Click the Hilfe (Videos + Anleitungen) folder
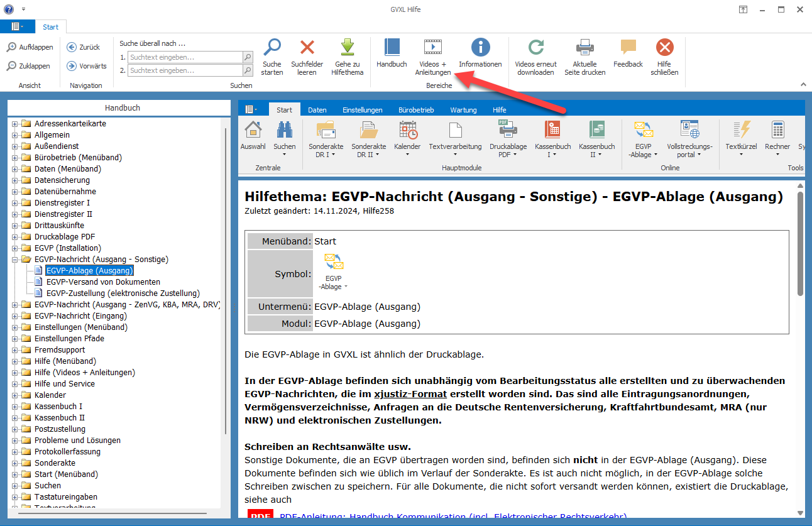 [x=84, y=373]
